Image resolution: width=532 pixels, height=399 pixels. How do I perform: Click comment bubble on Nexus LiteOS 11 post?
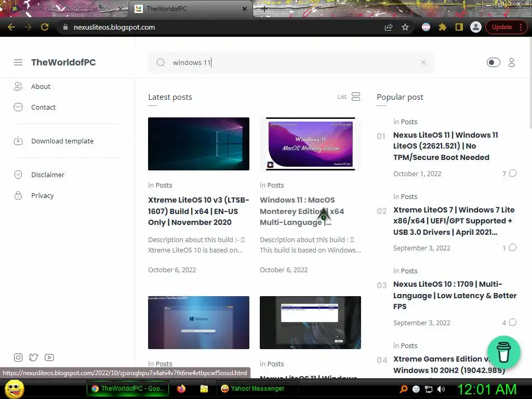tap(513, 174)
